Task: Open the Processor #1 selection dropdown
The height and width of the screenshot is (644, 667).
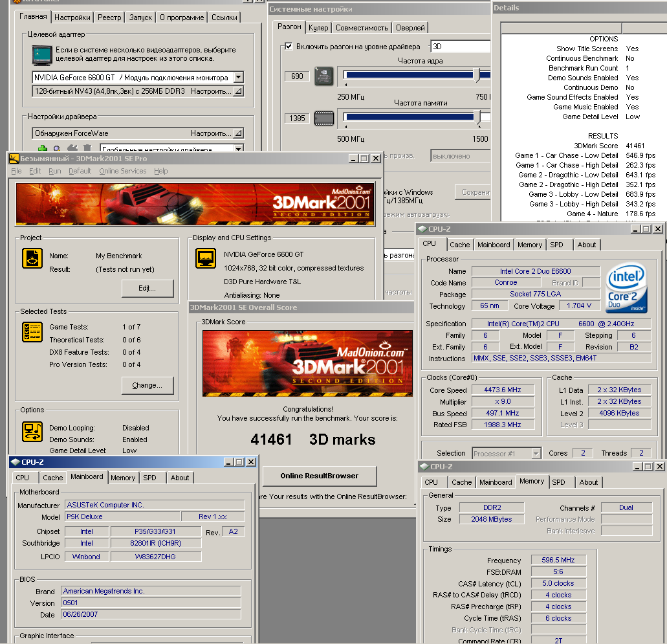Action: (x=536, y=453)
